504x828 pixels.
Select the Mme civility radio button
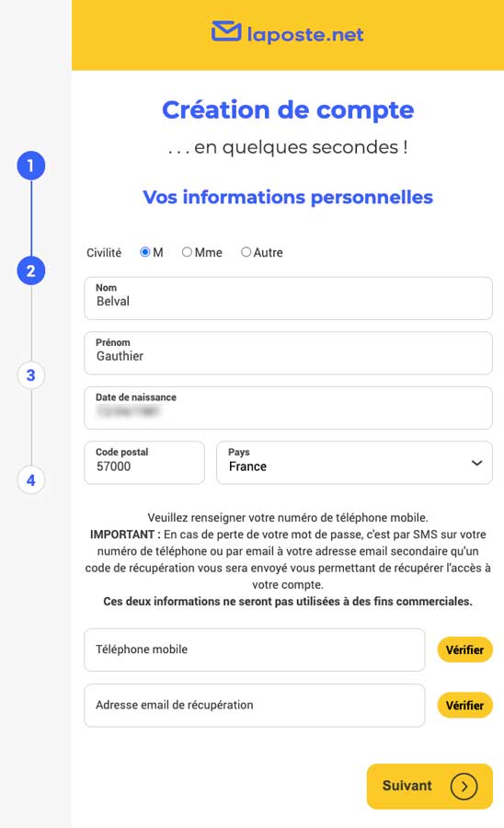pyautogui.click(x=187, y=252)
